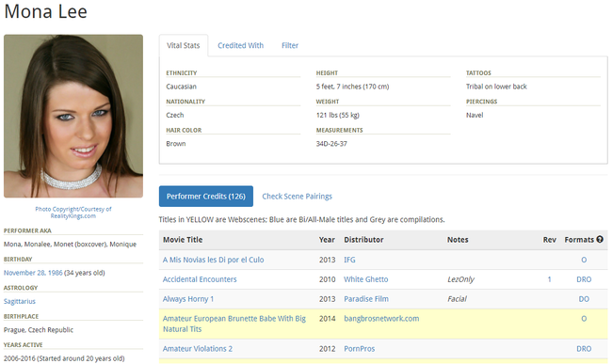Click O format link in bangbrosnetwork.com row
Viewport: 612px width, 364px height.
(584, 319)
